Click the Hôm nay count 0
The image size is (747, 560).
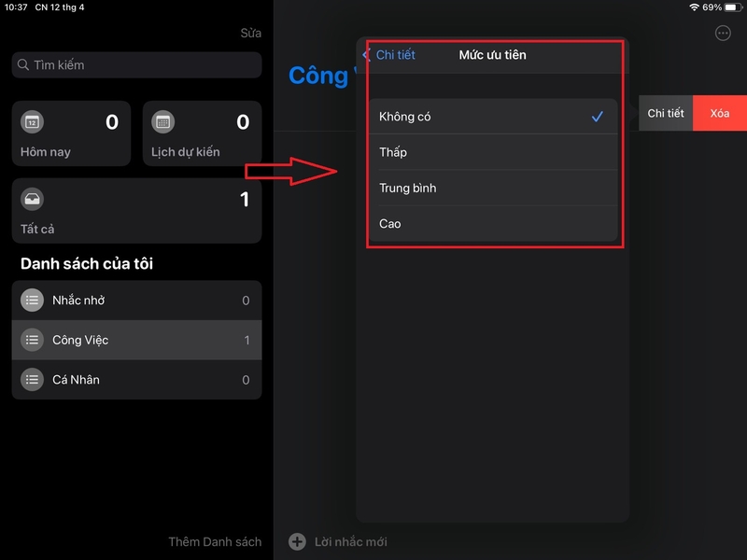[112, 122]
